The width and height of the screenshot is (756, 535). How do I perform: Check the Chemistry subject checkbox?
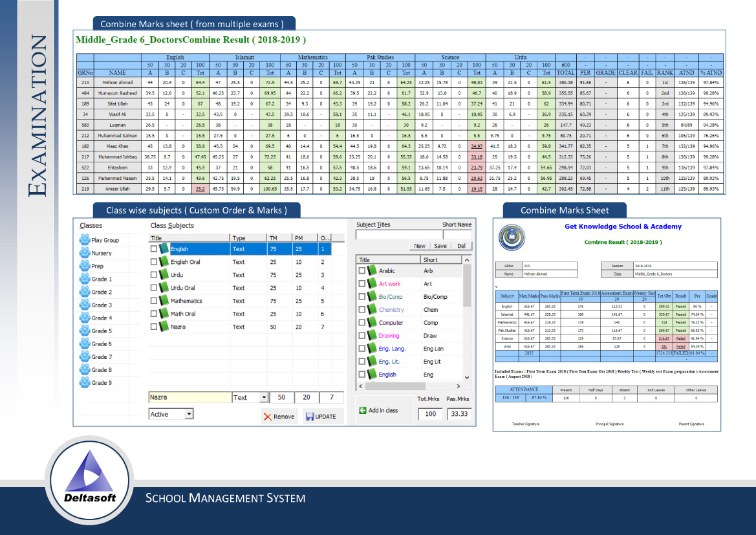point(362,309)
